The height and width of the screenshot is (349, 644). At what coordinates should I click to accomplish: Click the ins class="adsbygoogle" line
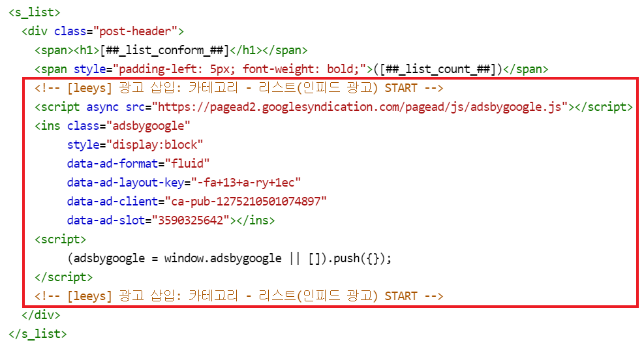(x=112, y=126)
